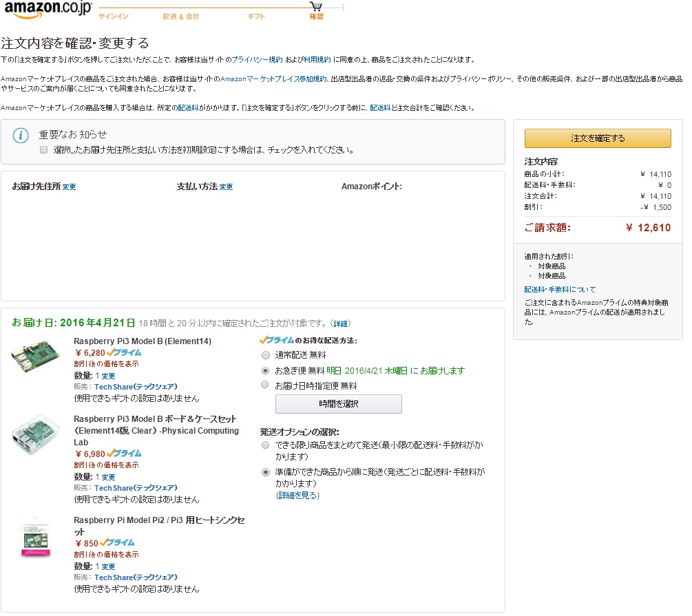692x616 pixels.
Task: Click the 注文を確定する button
Action: [597, 138]
